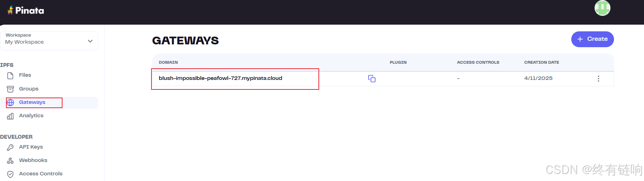Open Analytics page

pyautogui.click(x=31, y=116)
